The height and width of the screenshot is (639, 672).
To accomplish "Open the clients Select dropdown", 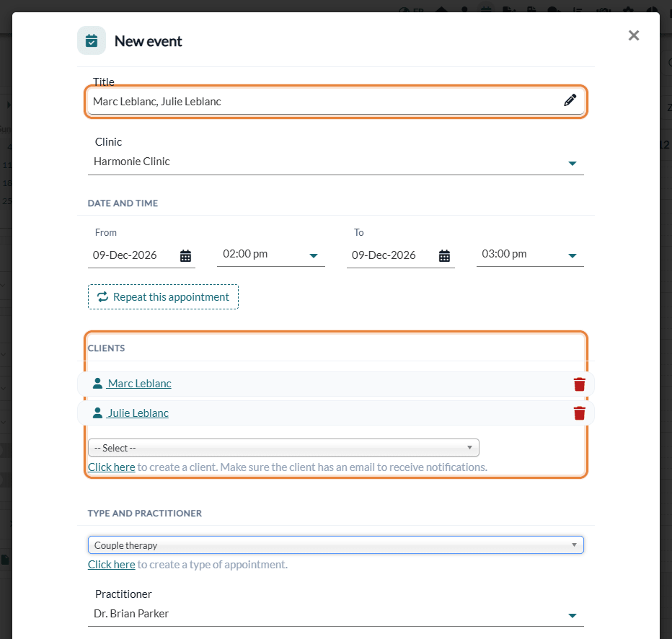I will click(283, 448).
